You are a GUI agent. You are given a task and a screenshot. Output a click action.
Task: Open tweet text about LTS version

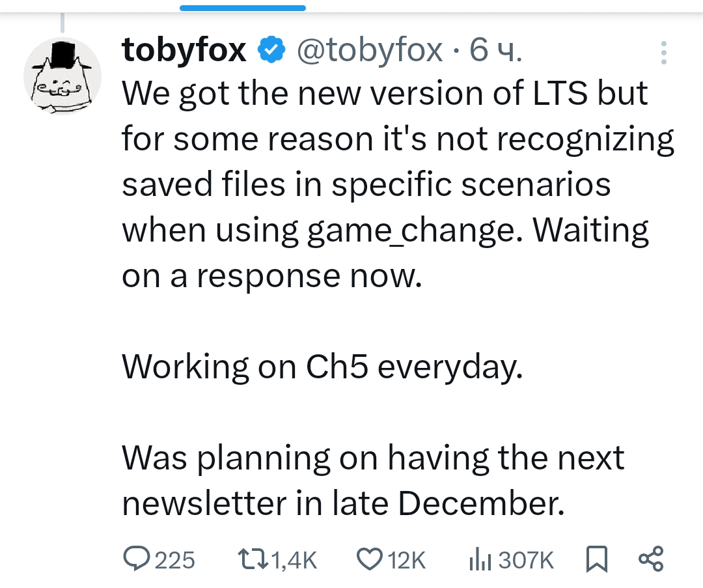coord(398,184)
